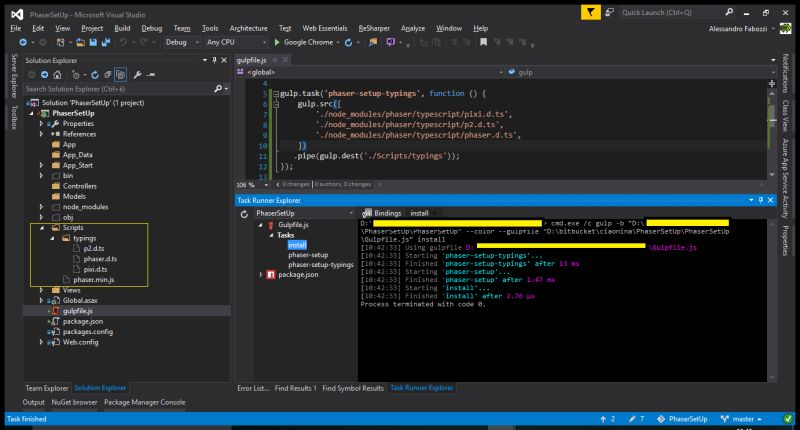Click the Save file icon
The image size is (800, 430).
pyautogui.click(x=93, y=42)
